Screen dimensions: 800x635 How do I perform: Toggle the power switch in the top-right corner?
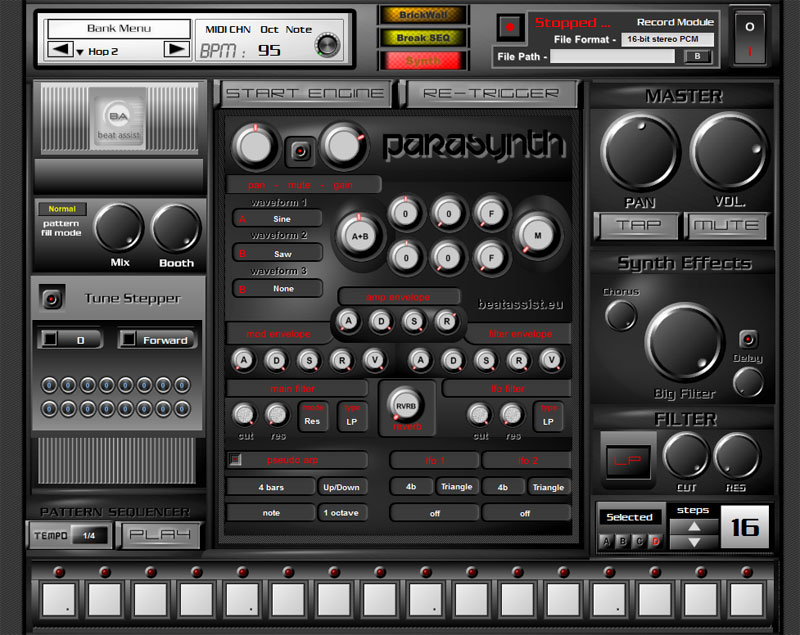749,36
